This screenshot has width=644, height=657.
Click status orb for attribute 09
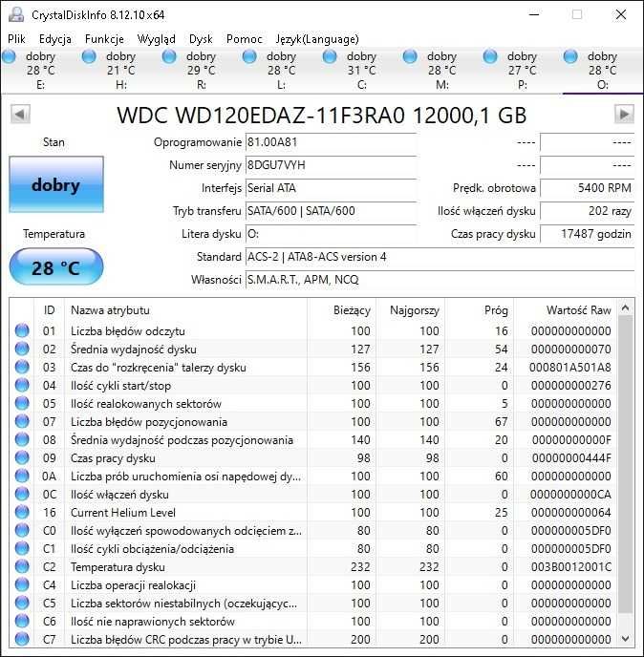coord(22,457)
